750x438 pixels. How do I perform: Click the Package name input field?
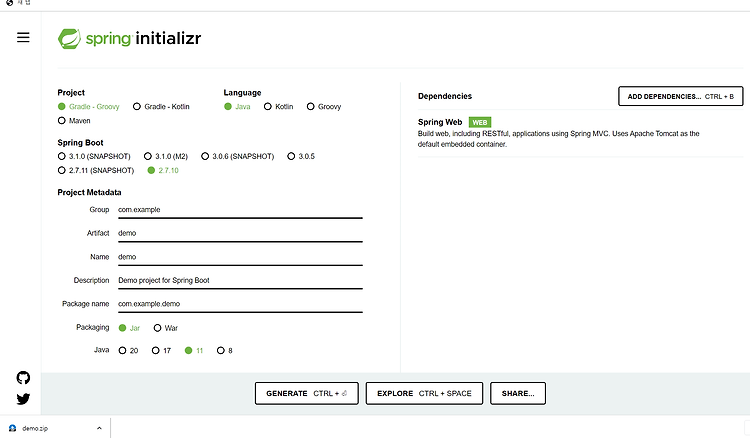(240, 304)
